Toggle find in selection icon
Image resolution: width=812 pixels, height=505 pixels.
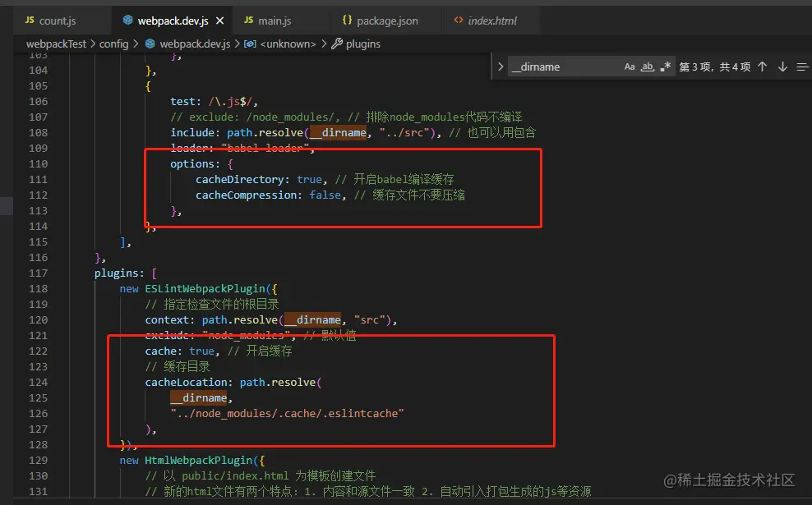click(802, 67)
